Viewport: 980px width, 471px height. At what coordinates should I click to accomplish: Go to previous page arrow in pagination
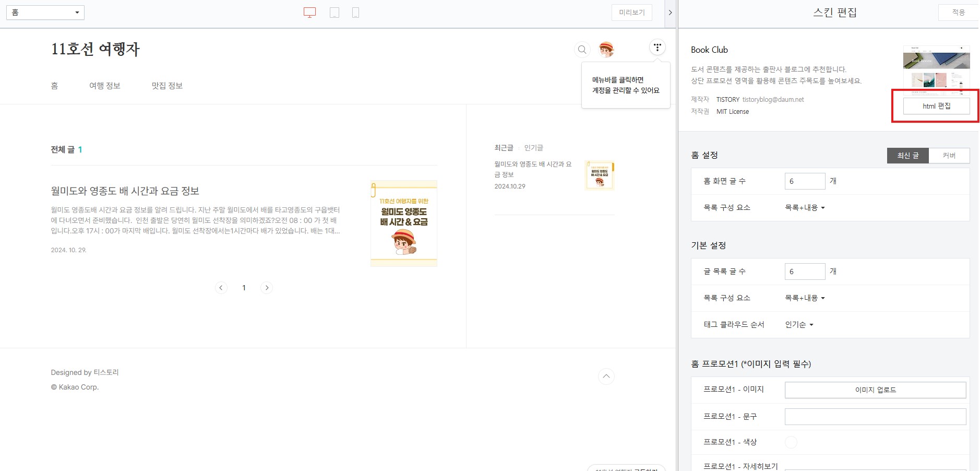point(221,288)
